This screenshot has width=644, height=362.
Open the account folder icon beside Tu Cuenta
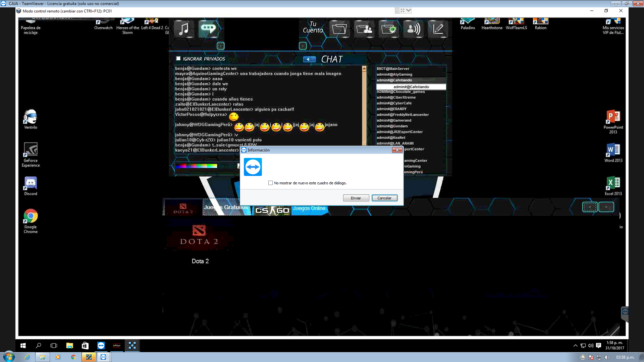point(339,29)
